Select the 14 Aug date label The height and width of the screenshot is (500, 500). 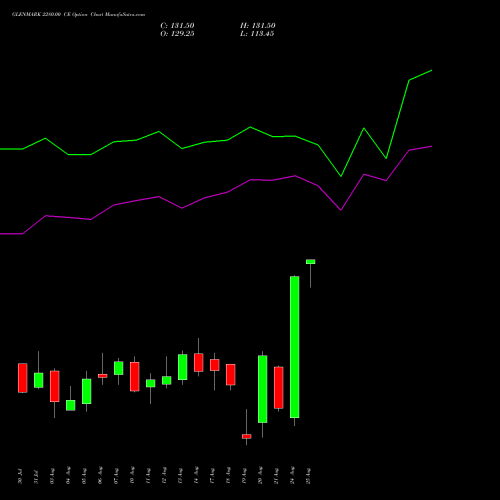tap(196, 476)
